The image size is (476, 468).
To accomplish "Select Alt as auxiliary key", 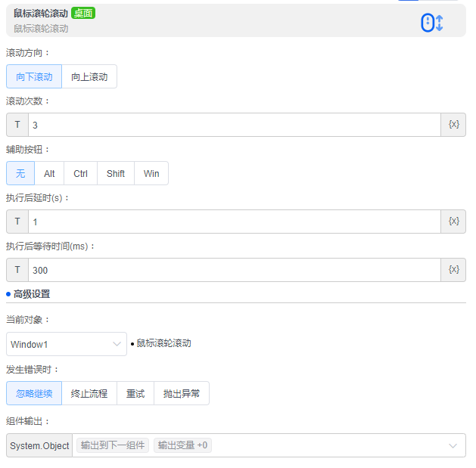I will [49, 173].
